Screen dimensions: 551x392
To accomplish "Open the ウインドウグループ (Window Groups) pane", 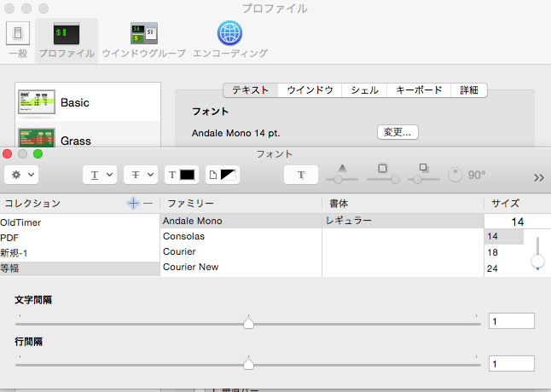I will 143,37.
